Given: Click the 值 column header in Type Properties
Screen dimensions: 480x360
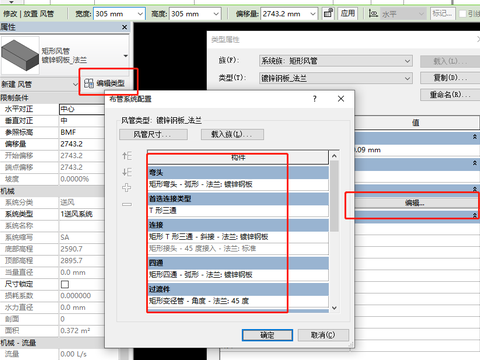Looking at the screenshot, I should pos(416,123).
